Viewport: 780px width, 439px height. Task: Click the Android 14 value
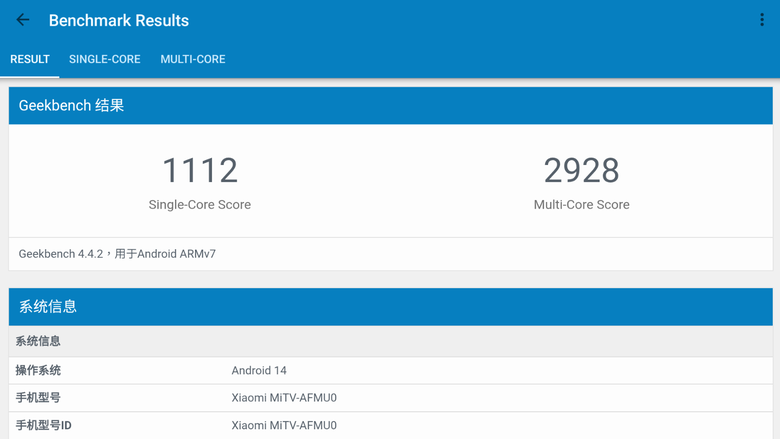259,370
